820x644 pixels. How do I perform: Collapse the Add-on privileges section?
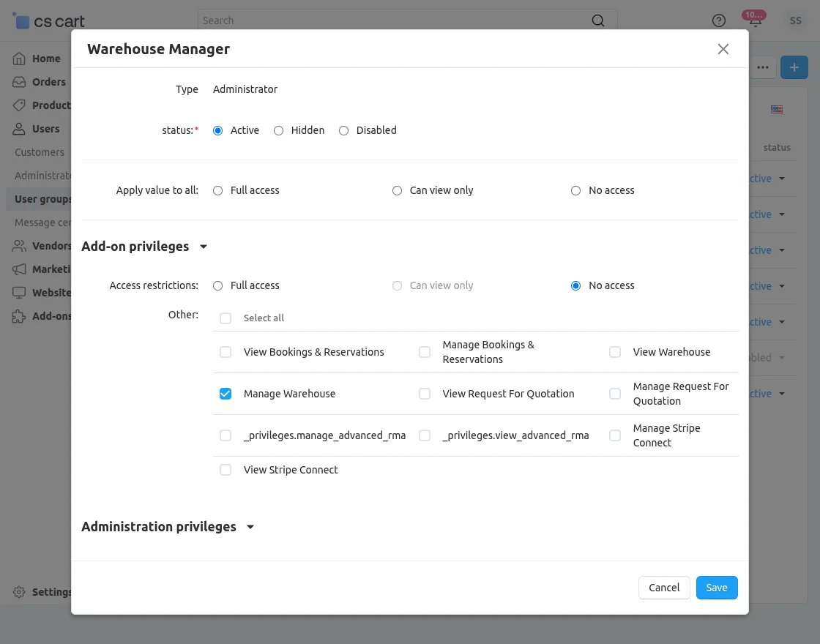(x=204, y=247)
